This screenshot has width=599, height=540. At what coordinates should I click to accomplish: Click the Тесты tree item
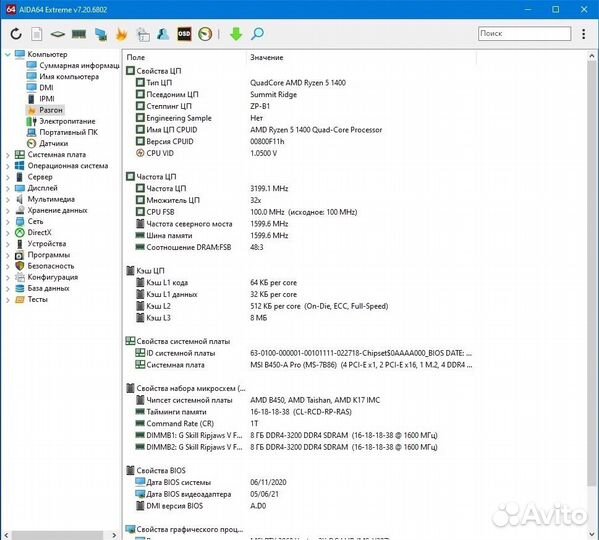31,299
